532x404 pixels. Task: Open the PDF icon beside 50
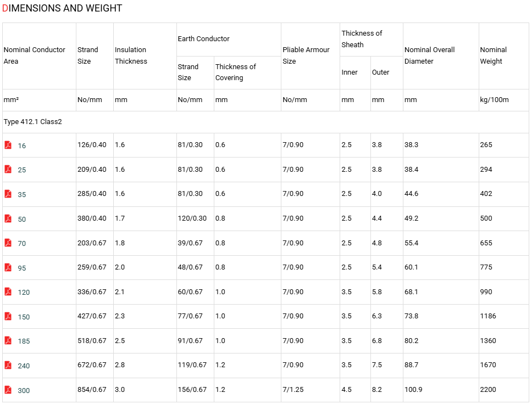[8, 218]
